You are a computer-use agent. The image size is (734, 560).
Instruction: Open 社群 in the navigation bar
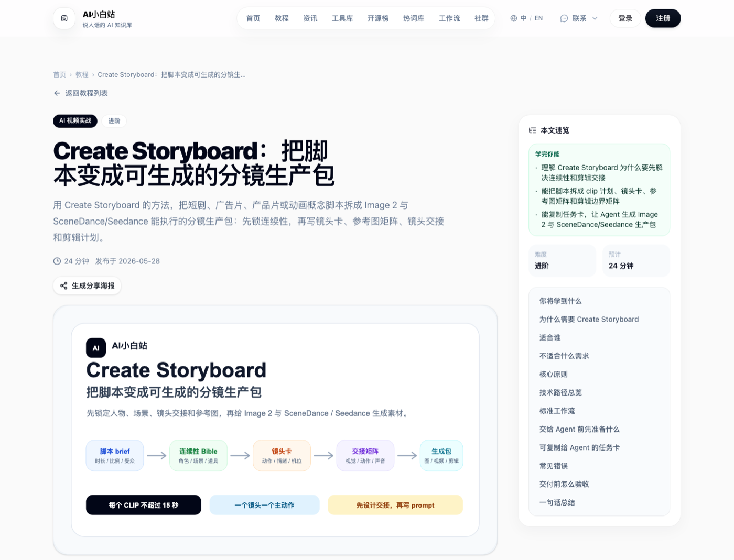click(481, 18)
